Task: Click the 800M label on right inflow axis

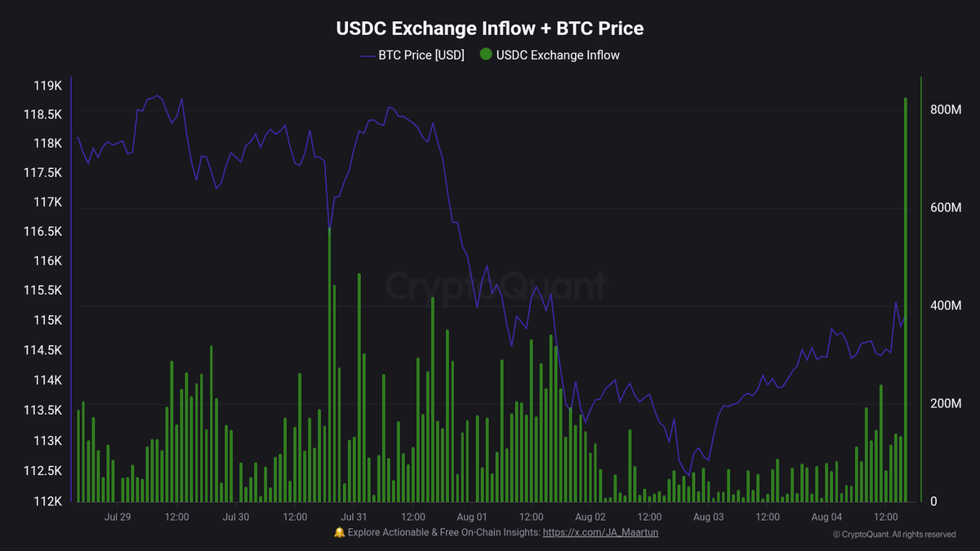Action: click(x=945, y=109)
